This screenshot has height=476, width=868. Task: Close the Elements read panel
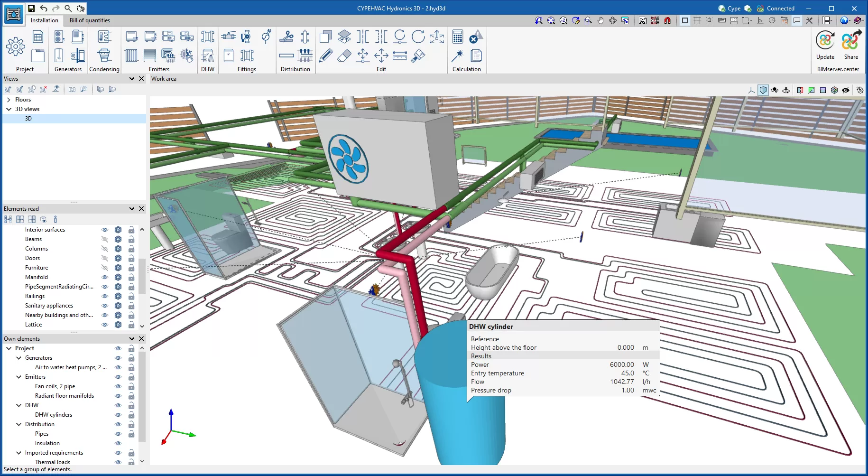coord(141,209)
